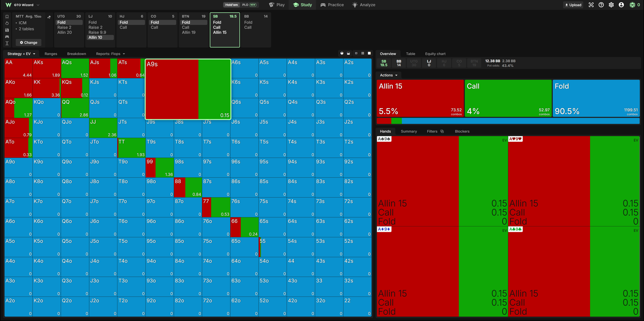The width and height of the screenshot is (644, 321).
Task: Select the solid white square view icon
Action: [369, 53]
